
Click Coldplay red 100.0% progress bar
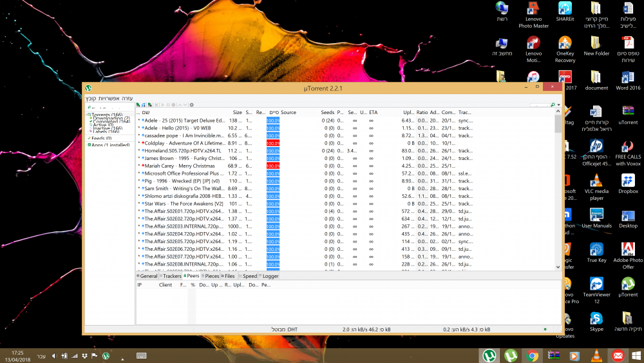(x=272, y=143)
